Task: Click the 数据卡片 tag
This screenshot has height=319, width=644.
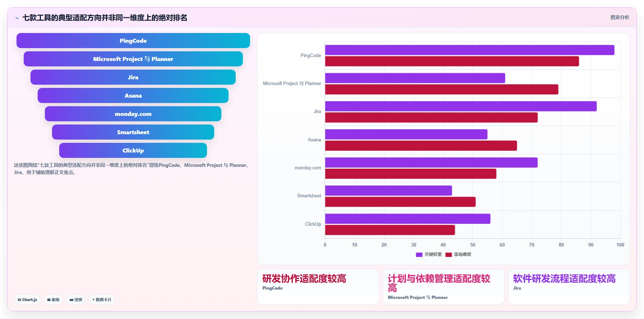Action: point(102,300)
